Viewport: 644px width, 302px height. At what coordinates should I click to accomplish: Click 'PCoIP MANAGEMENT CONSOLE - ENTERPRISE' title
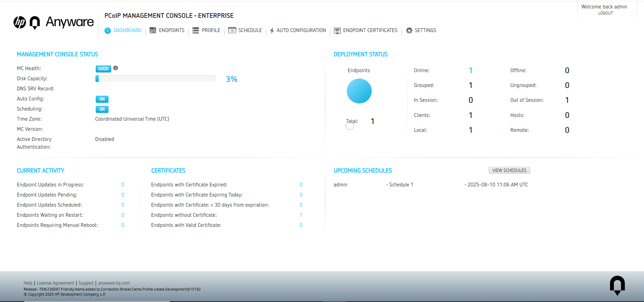click(169, 16)
